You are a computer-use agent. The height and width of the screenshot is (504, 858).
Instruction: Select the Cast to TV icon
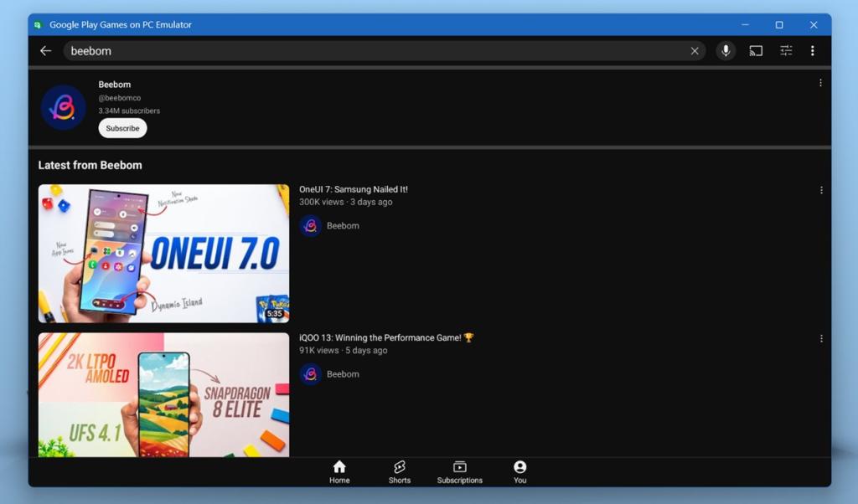point(755,50)
